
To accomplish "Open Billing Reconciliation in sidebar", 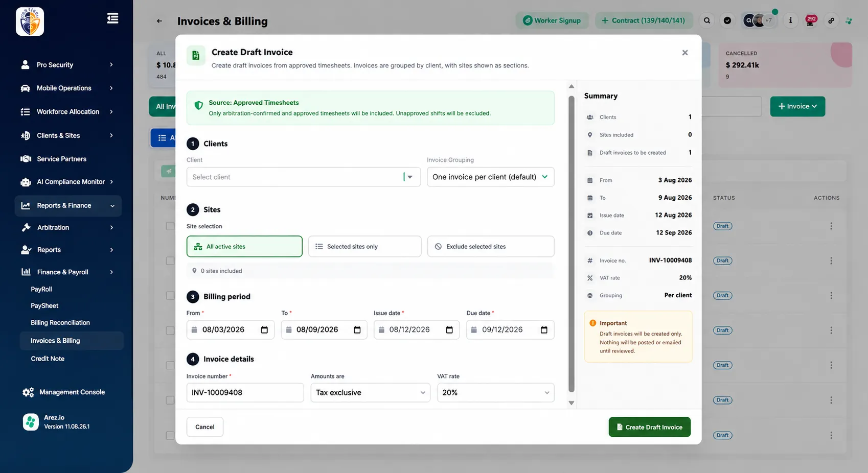I will [x=60, y=323].
